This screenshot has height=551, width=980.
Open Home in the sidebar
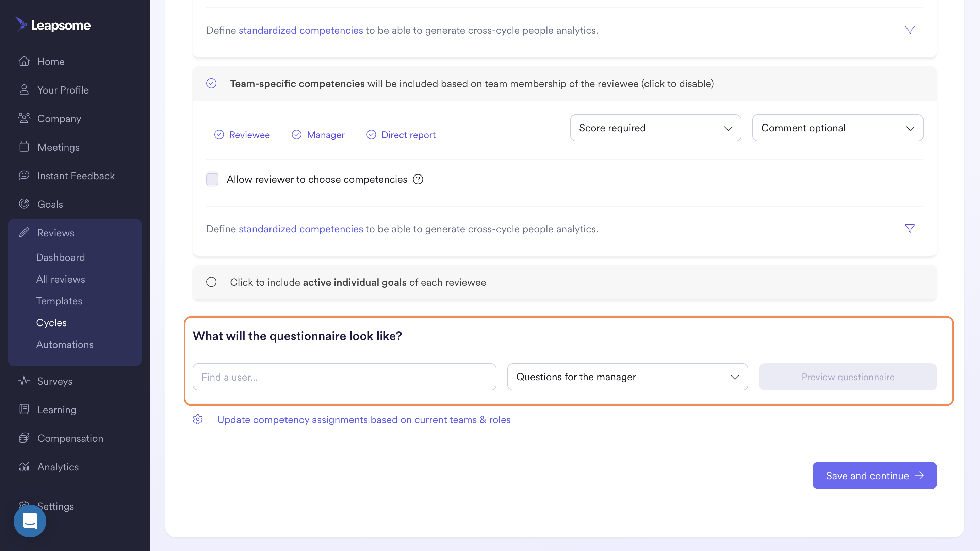coord(51,61)
